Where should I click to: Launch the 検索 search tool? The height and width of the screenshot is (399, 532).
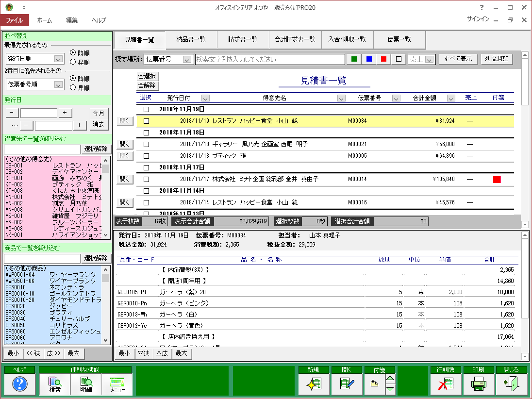55,384
